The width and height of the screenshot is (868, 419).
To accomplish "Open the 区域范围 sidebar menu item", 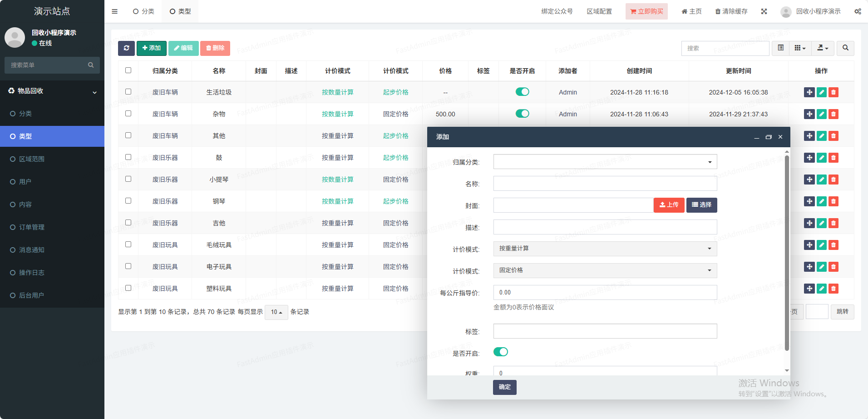I will click(32, 159).
